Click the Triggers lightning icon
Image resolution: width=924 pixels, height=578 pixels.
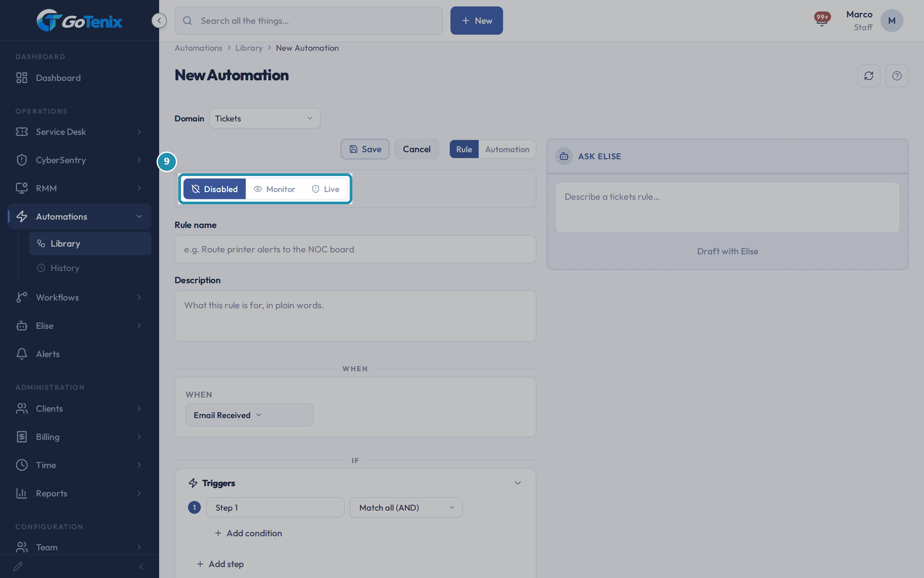coord(193,483)
